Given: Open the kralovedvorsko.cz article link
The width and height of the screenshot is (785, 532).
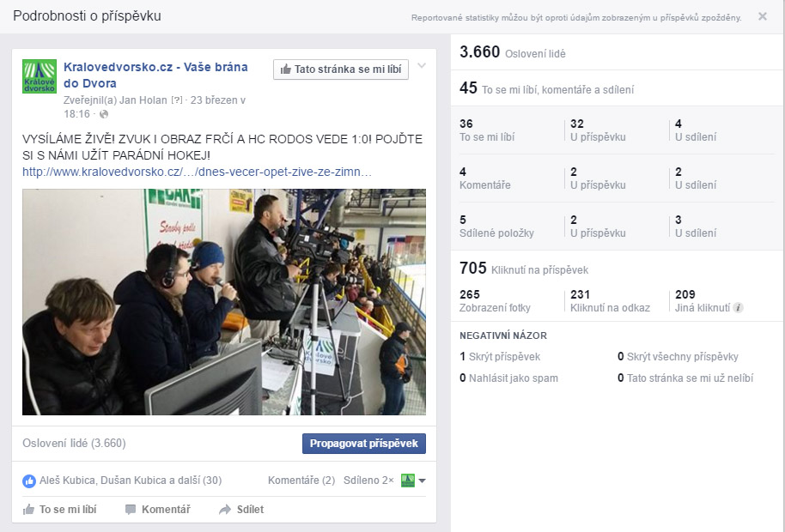Looking at the screenshot, I should click(x=197, y=172).
